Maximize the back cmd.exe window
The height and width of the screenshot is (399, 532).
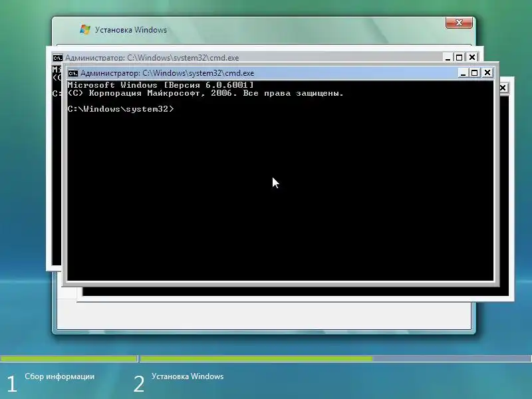click(x=460, y=58)
